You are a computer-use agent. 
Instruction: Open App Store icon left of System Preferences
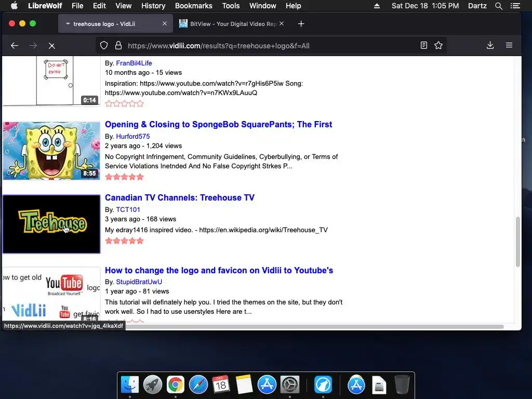[x=267, y=385]
